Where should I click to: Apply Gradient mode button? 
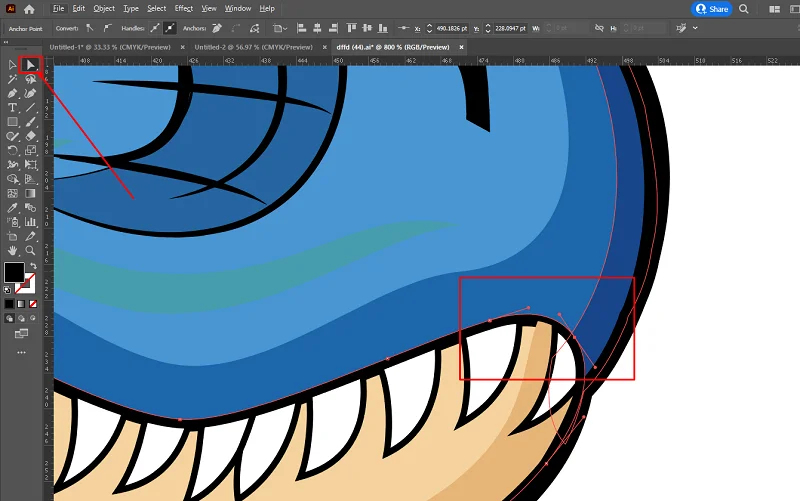(21, 304)
